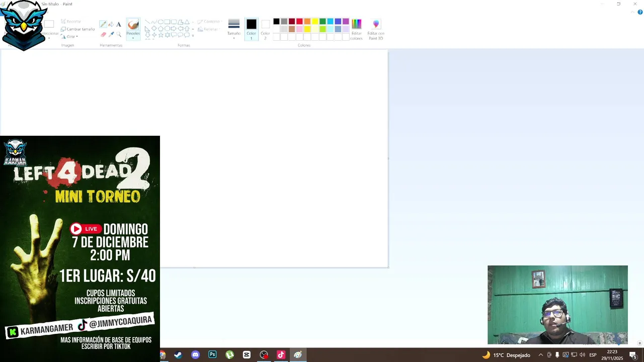
Task: Choose the Right arrow shape
Action: coord(174,29)
